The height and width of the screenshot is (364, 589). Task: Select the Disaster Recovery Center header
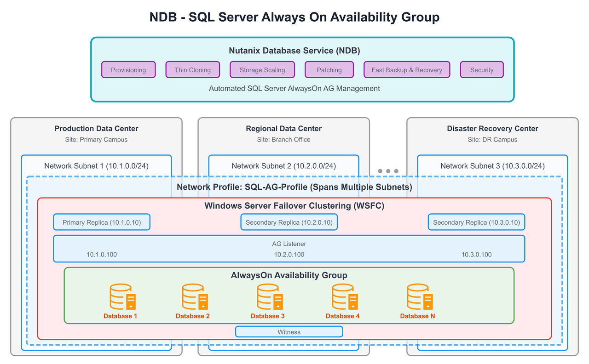pos(492,129)
